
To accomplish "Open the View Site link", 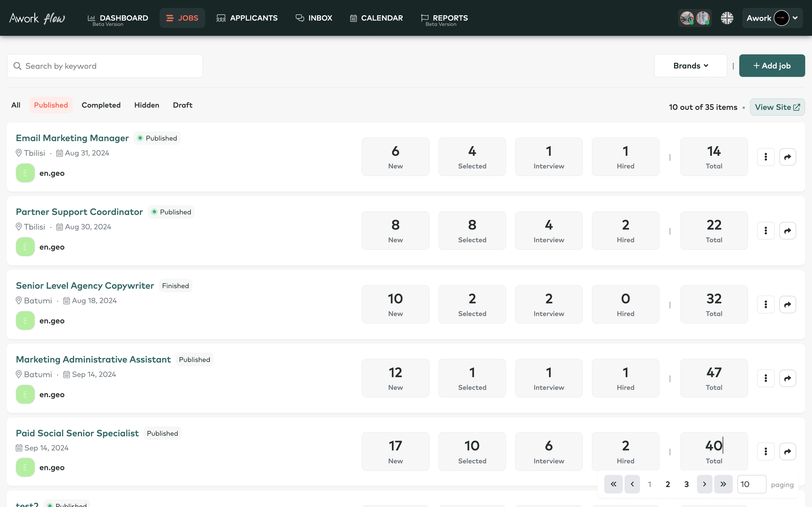I will coord(777,107).
